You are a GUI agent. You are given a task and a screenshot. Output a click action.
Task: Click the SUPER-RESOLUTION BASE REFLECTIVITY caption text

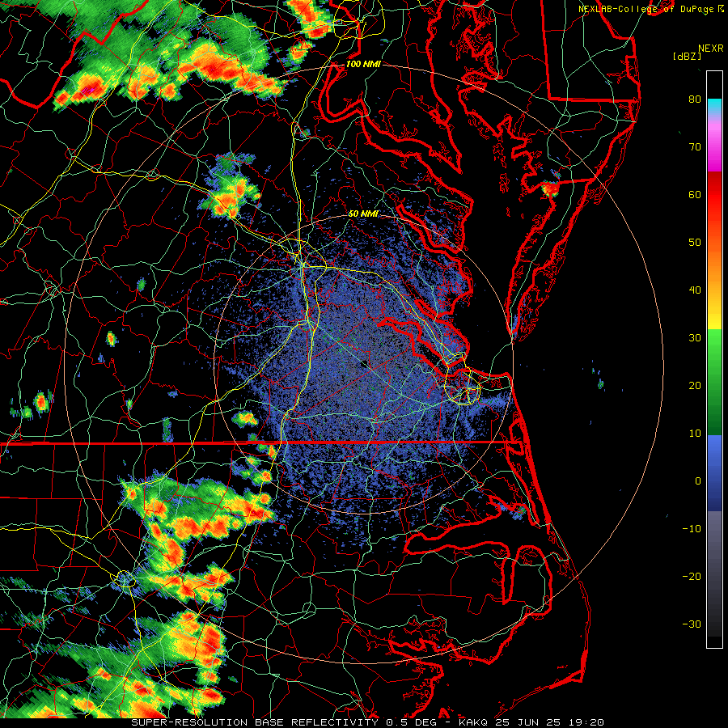255,722
